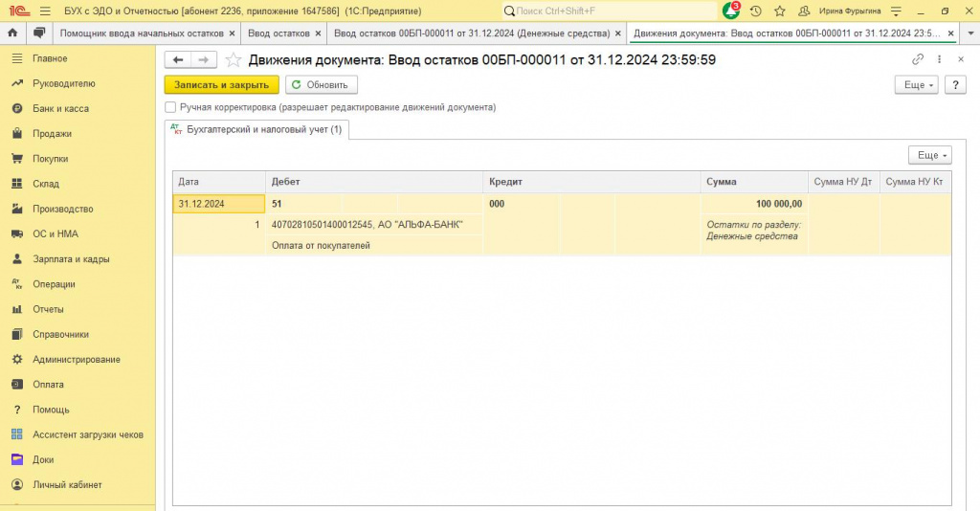Close the Помощник ввода начальных остатков tab
980x511 pixels.
coord(233,33)
